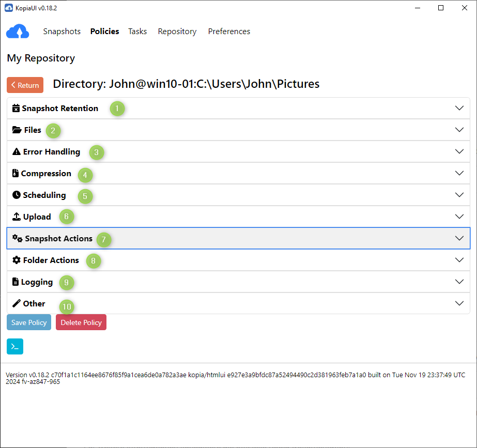Switch to the Tasks tab
Screen dimensions: 477x448
137,32
